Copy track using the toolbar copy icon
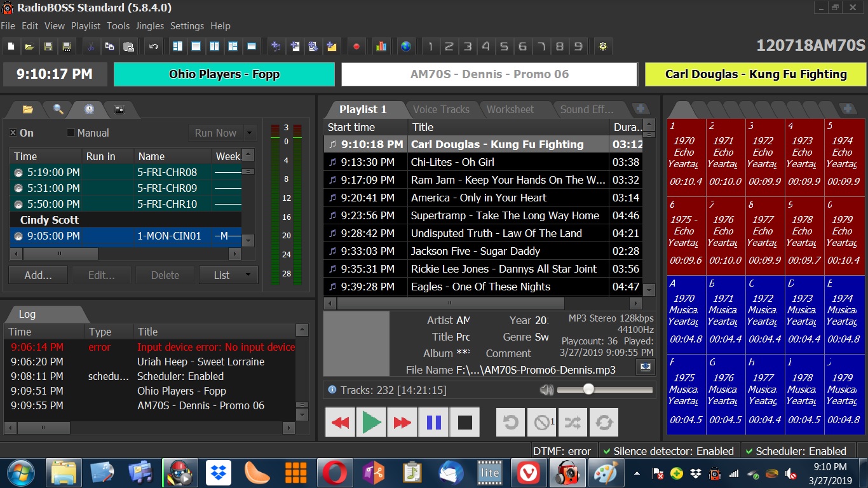 [109, 46]
